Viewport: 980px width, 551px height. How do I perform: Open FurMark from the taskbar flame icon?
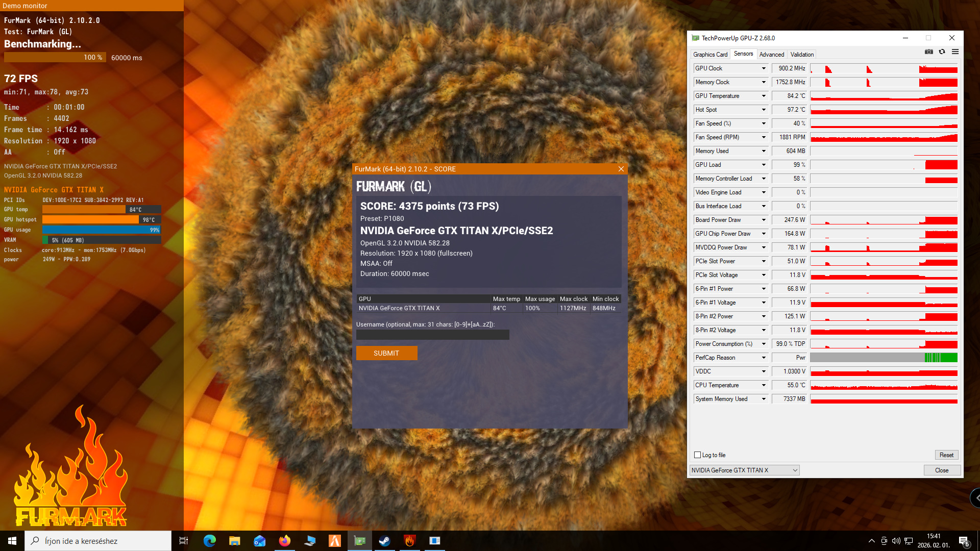click(x=410, y=541)
